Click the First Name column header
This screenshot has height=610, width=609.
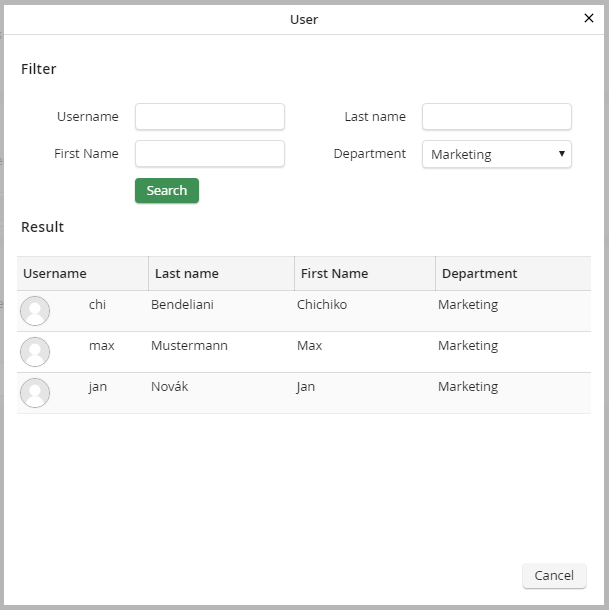click(334, 274)
